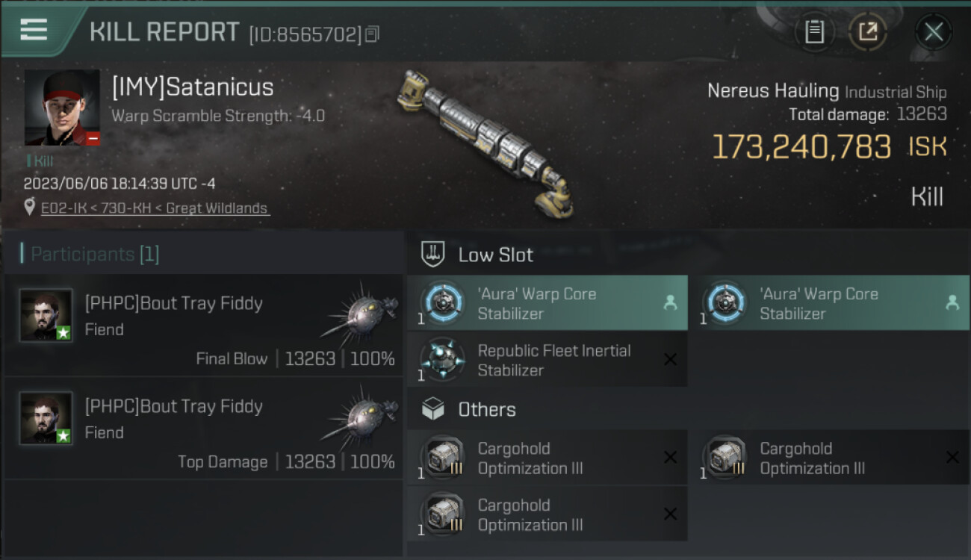
Task: Click the Nereus Hauling ship image
Action: pos(487,142)
